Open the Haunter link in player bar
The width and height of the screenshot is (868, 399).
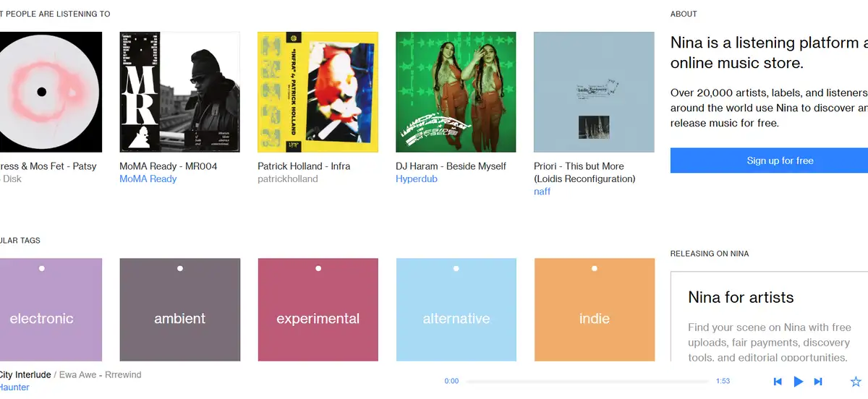tap(14, 387)
